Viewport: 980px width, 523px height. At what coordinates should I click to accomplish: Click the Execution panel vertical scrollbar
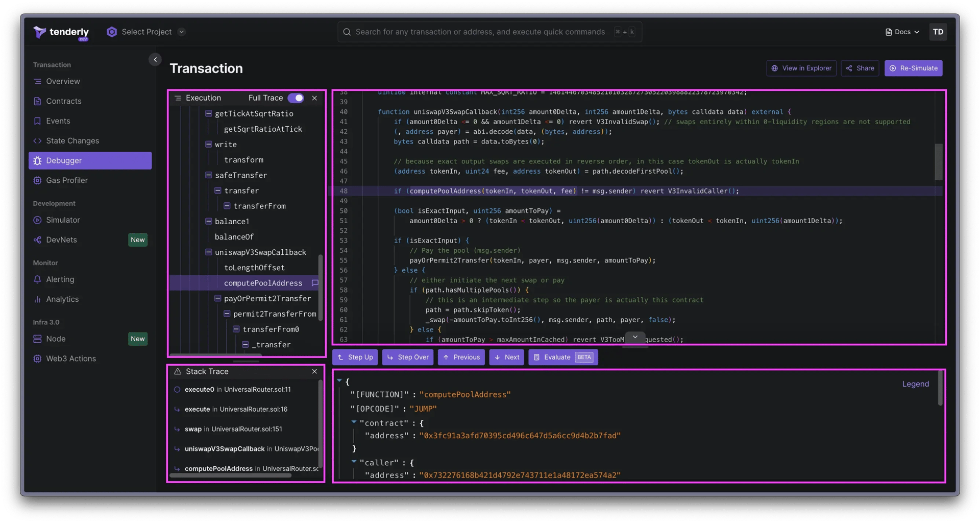click(x=321, y=288)
